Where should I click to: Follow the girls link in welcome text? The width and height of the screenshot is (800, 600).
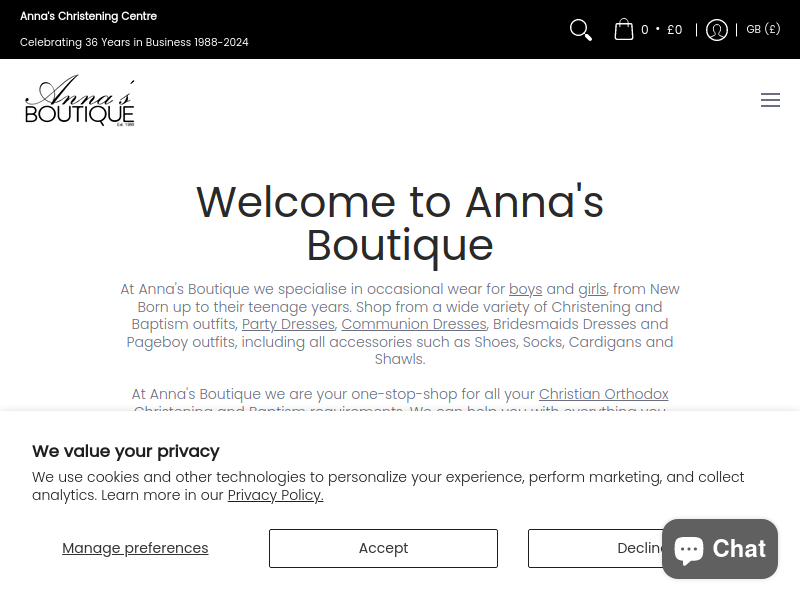[x=592, y=289]
